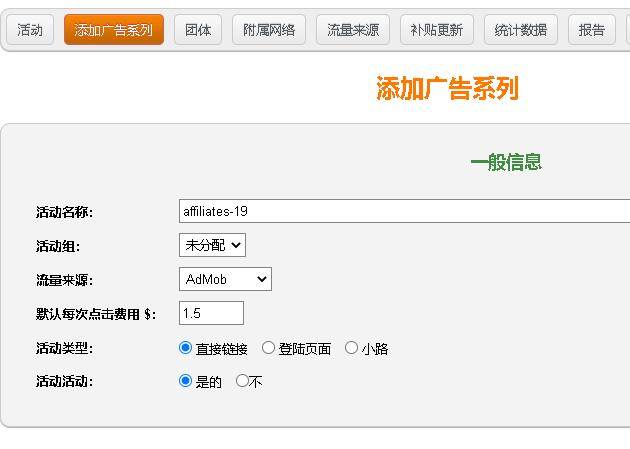Choose the 登陆页面 campaign type
The height and width of the screenshot is (449, 630).
pos(268,348)
